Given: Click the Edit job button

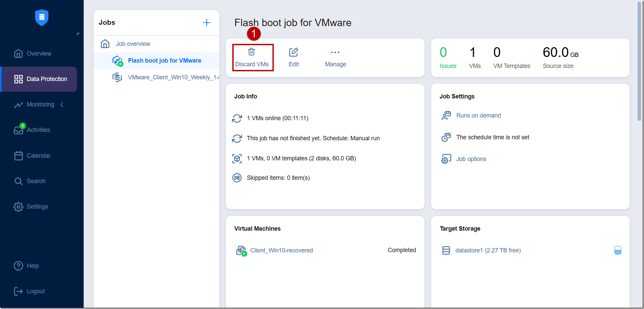Looking at the screenshot, I should [294, 58].
